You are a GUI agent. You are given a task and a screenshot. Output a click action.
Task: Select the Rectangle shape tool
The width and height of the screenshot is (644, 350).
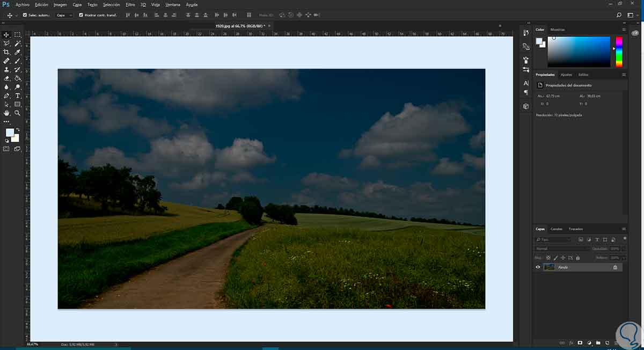[18, 104]
